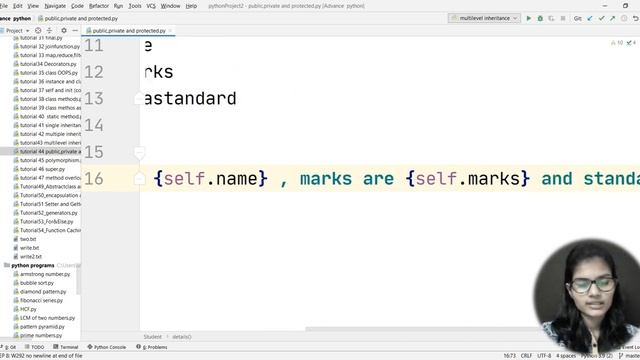
Task: Open the Git tool window button
Action: click(x=8, y=347)
